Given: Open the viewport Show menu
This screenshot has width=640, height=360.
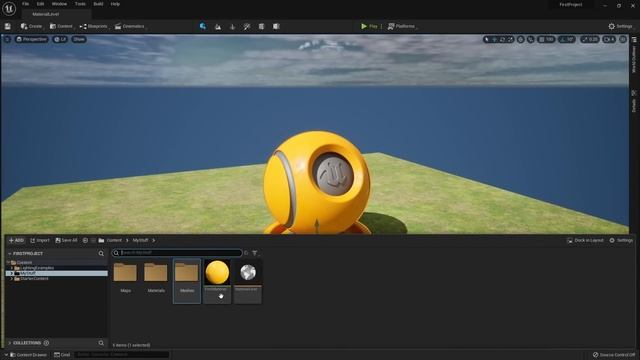Looking at the screenshot, I should tap(79, 40).
